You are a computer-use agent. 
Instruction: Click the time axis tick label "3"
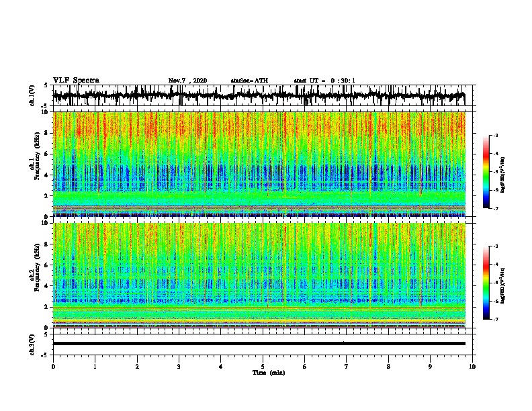pos(179,366)
